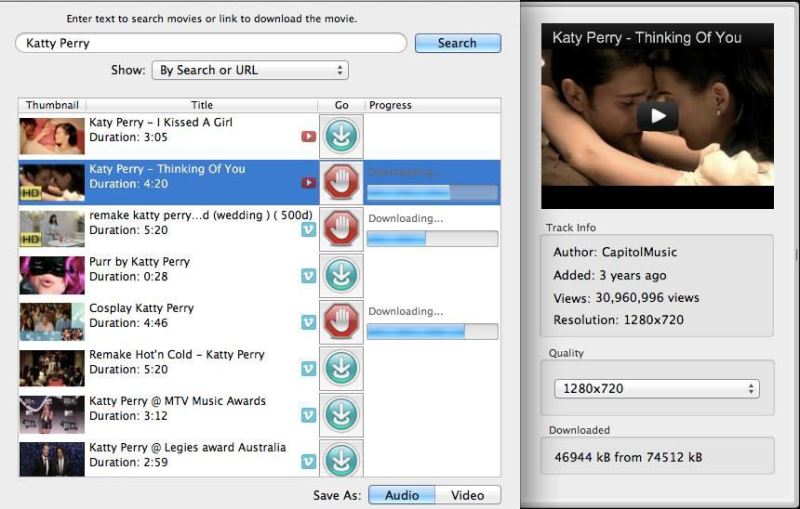Sort by the Title column header
The width and height of the screenshot is (800, 509).
tap(202, 105)
